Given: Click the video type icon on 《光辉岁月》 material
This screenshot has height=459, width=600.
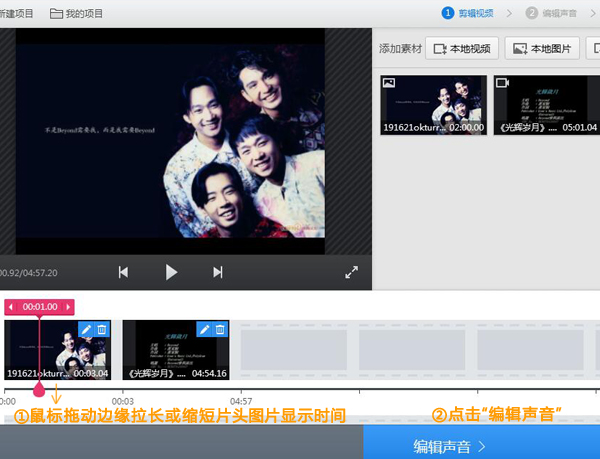Looking at the screenshot, I should point(502,83).
